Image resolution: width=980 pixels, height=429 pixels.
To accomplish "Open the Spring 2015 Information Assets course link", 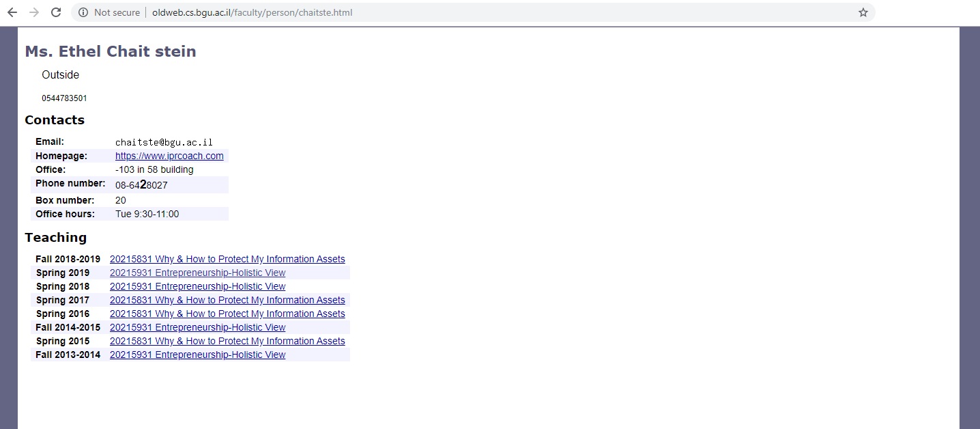I will point(227,341).
